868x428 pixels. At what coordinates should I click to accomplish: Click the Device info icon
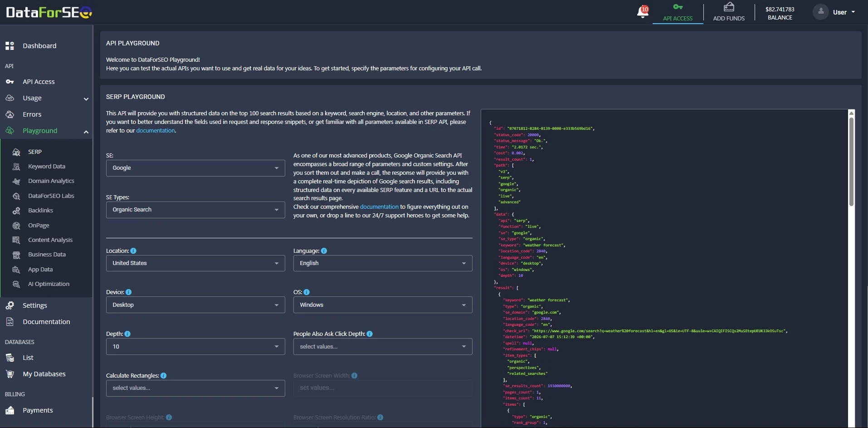[128, 292]
